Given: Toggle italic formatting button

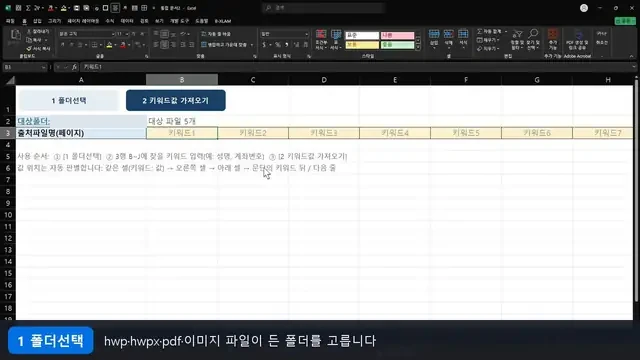Looking at the screenshot, I should click(71, 44).
